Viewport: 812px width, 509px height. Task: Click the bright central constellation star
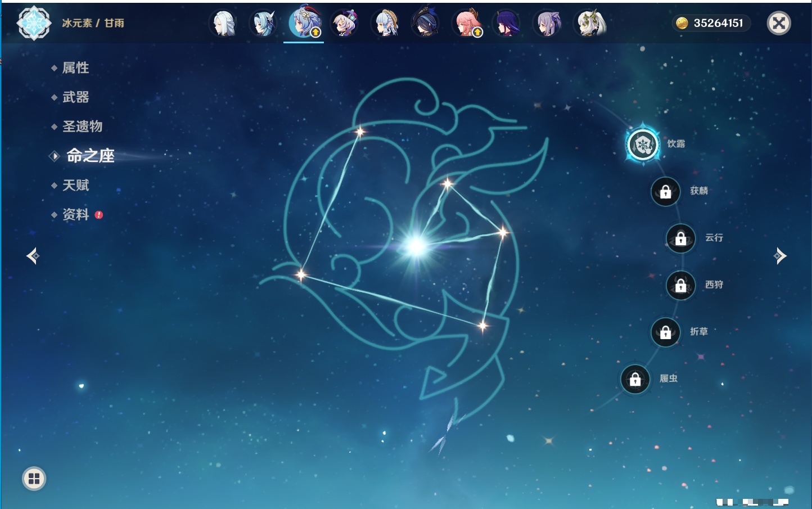(x=417, y=246)
